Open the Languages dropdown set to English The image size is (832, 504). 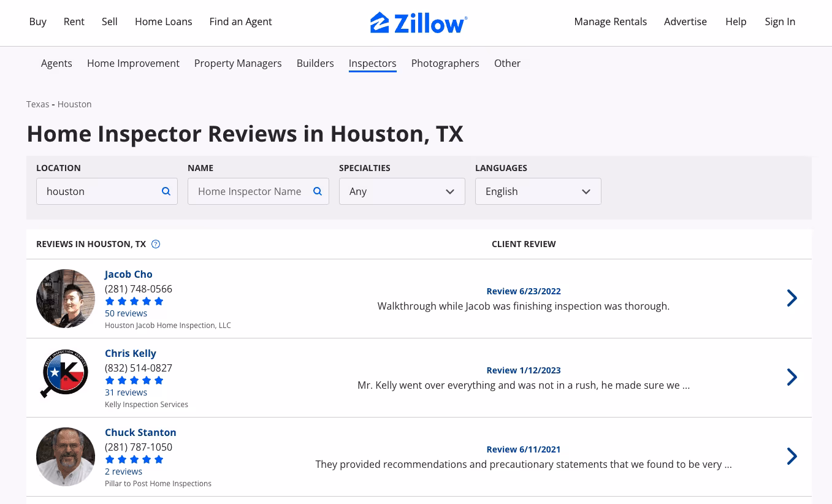pos(538,191)
